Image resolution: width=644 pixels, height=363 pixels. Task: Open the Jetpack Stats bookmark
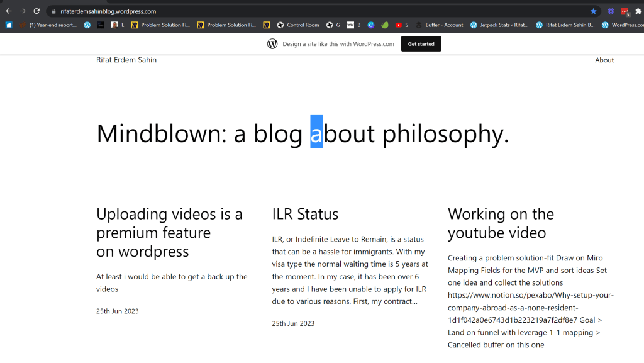(499, 25)
